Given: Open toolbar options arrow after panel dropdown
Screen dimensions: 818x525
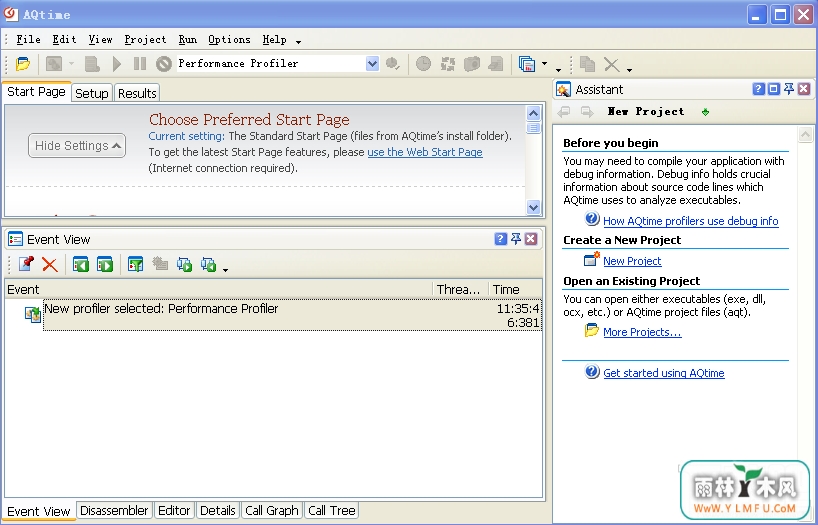Looking at the screenshot, I should tap(558, 69).
